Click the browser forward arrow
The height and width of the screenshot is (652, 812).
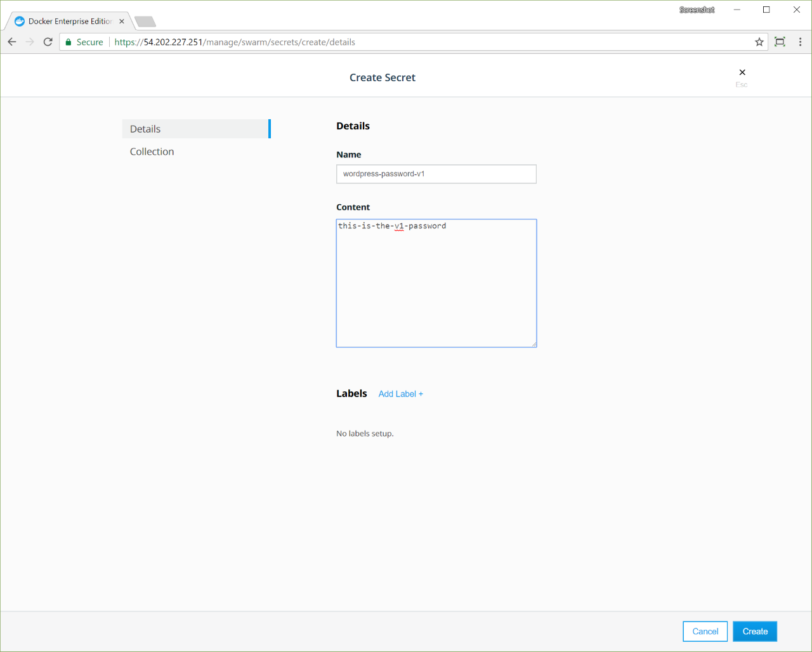[x=30, y=42]
